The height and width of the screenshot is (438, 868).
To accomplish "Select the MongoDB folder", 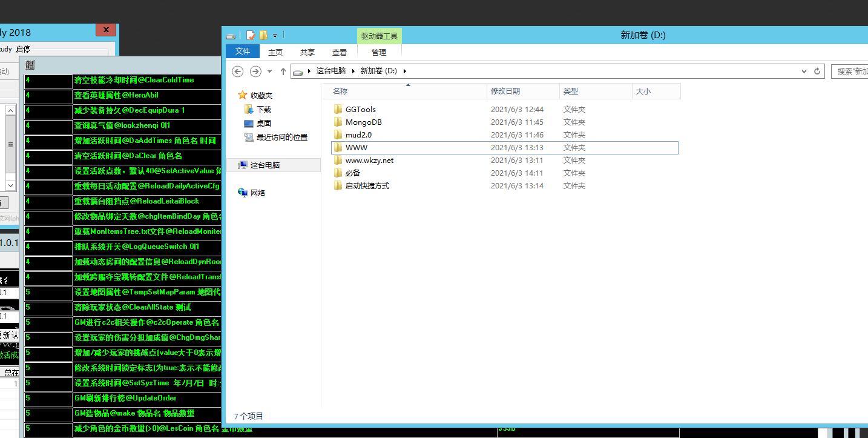I will [x=363, y=122].
